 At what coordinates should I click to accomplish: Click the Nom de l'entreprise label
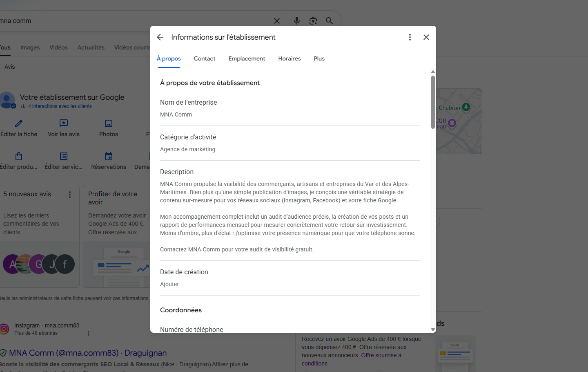(188, 102)
